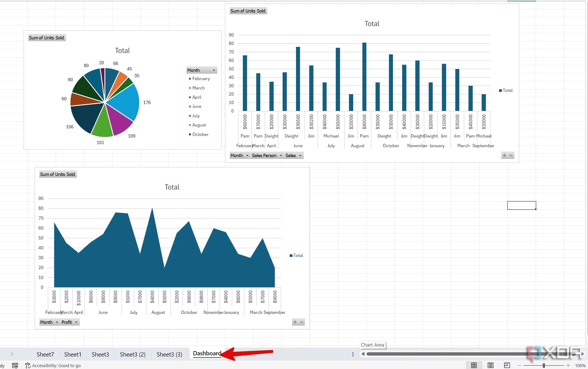
Task: Click the zoom in (+) button on area chart
Action: (295, 322)
